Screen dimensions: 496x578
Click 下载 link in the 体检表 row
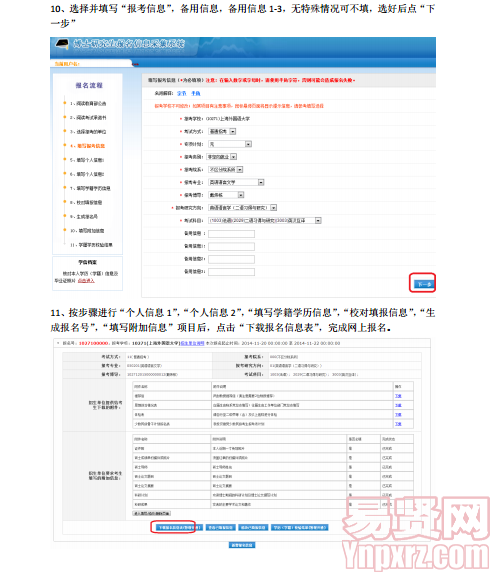point(398,415)
